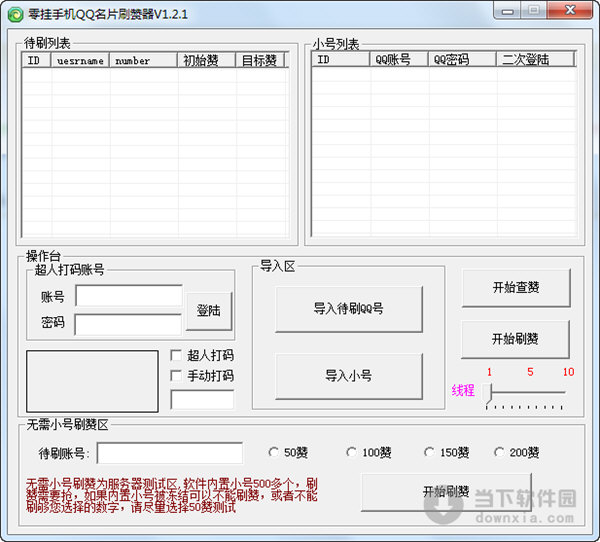The height and width of the screenshot is (542, 600).
Task: Click the number column header
Action: tap(143, 60)
